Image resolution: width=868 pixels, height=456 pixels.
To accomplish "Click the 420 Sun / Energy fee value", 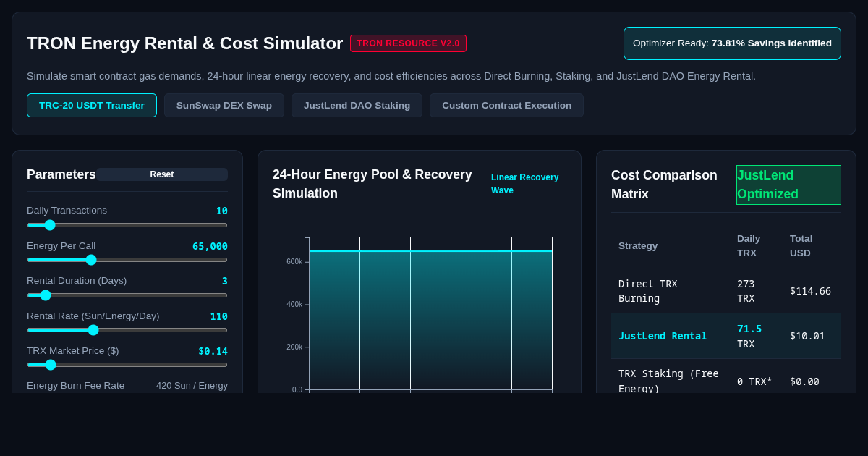I will [192, 385].
